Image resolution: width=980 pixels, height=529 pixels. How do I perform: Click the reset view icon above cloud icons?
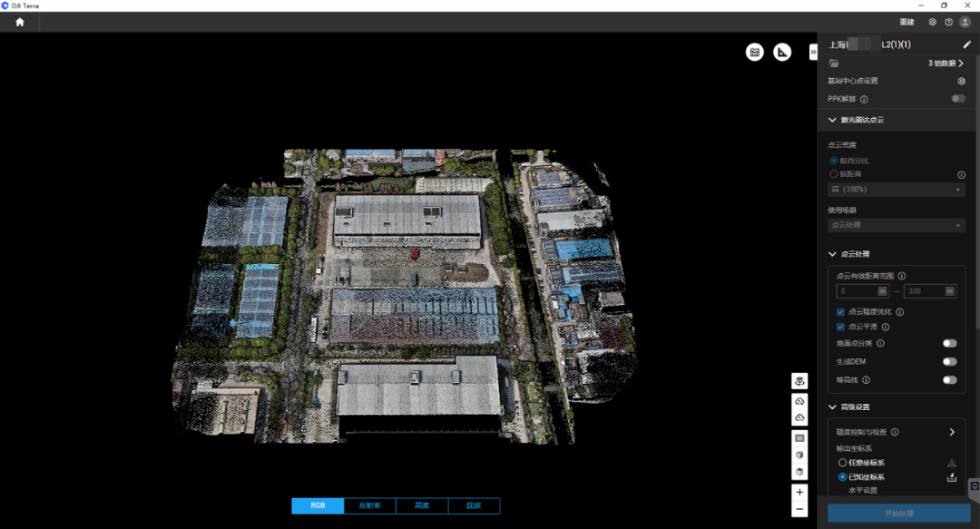click(799, 381)
